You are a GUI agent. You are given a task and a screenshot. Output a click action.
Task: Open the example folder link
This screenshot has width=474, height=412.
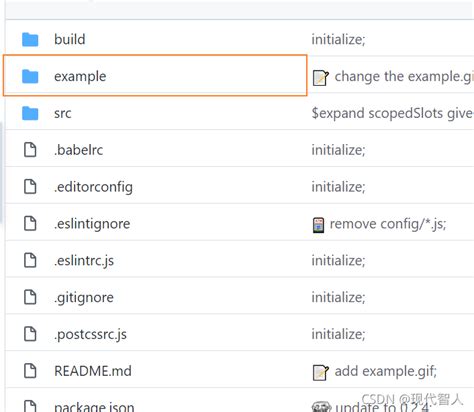(x=80, y=77)
